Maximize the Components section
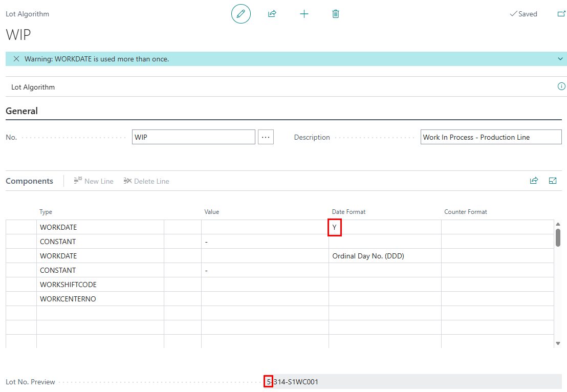This screenshot has height=392, width=567. (553, 181)
